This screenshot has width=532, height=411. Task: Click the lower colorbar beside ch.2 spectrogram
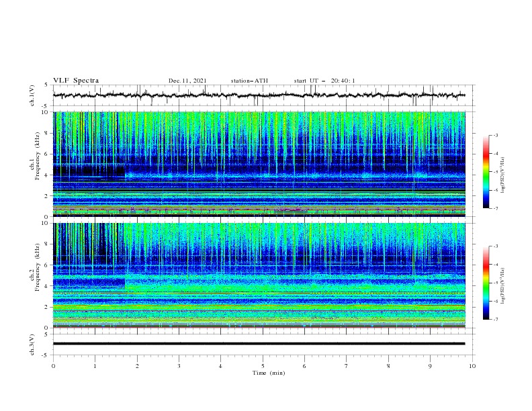click(486, 283)
